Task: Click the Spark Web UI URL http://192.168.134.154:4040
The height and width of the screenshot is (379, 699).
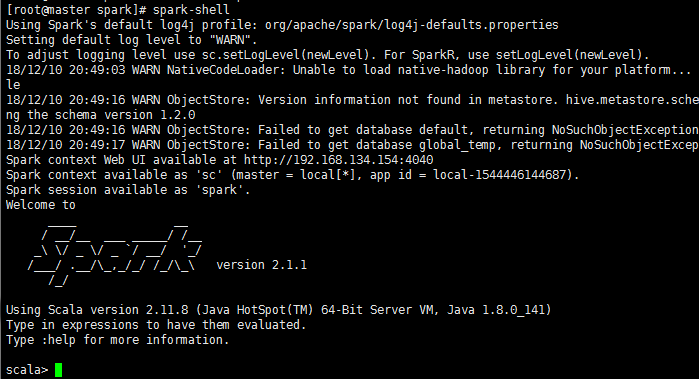Action: [338, 160]
